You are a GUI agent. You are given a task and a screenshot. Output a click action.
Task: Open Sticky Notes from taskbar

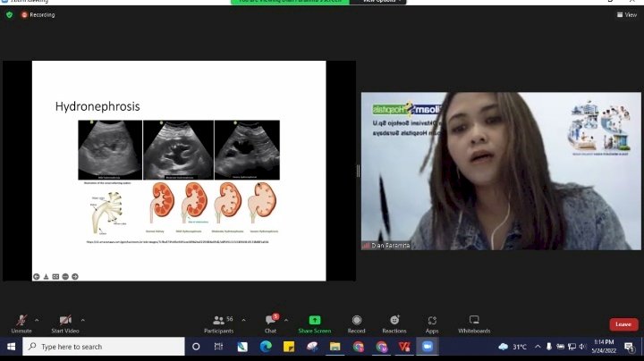pos(289,347)
